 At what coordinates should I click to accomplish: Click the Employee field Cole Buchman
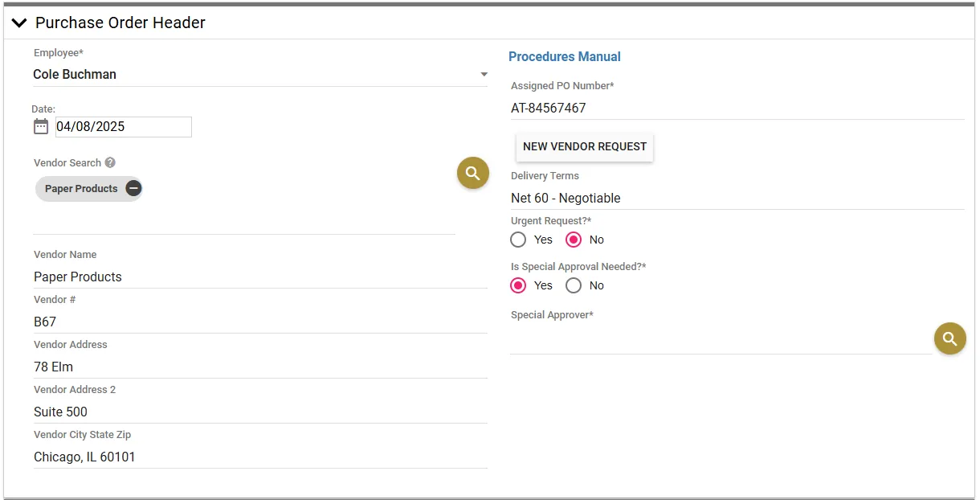[x=260, y=74]
